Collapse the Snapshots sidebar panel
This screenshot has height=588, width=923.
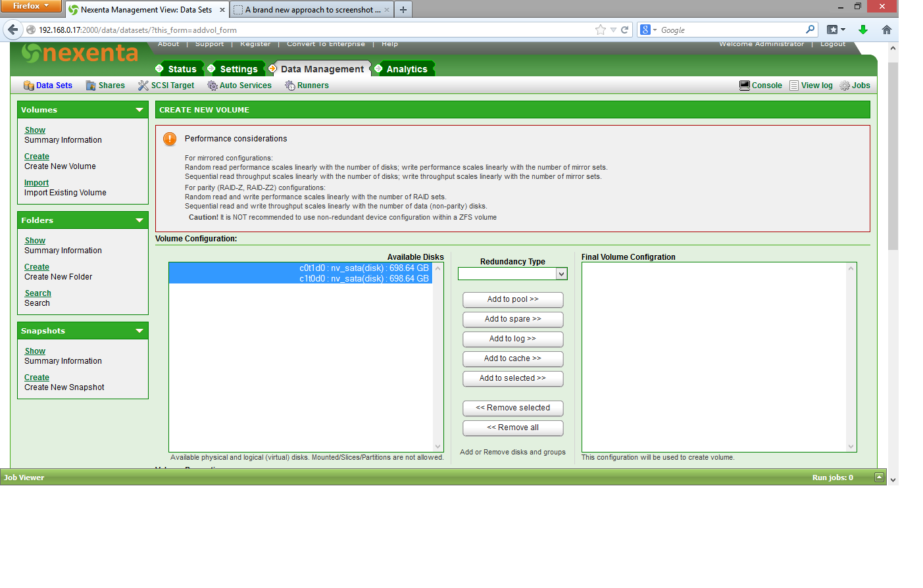139,331
